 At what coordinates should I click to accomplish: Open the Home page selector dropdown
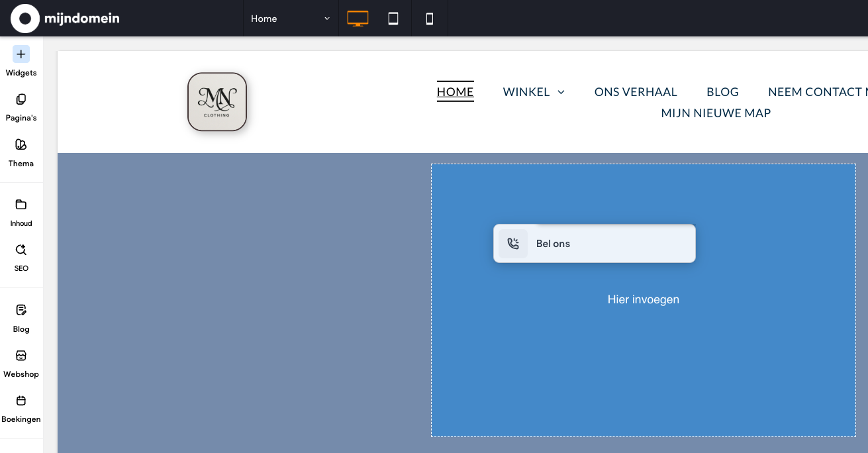[x=290, y=19]
